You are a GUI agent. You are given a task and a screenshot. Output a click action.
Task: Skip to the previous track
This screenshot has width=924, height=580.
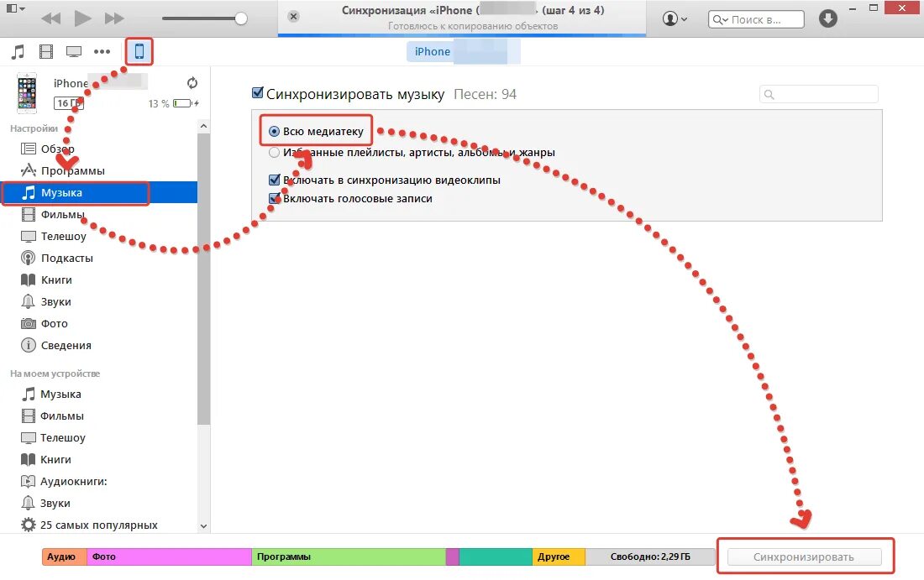51,18
